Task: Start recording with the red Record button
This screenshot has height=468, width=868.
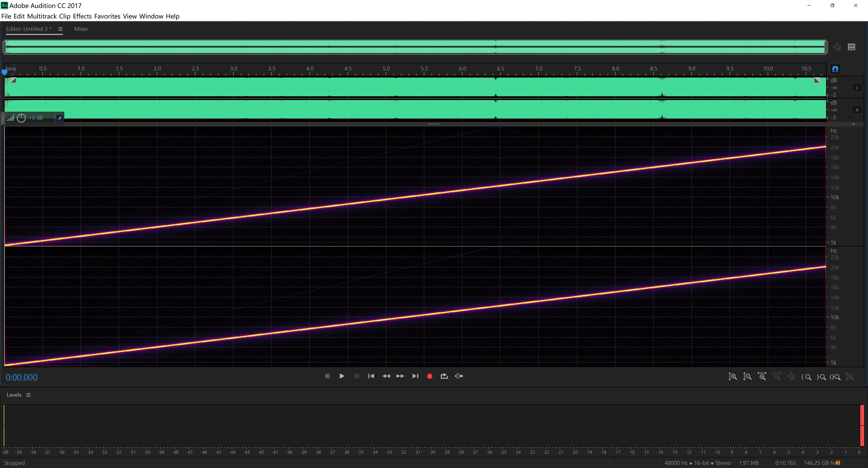Action: coord(430,376)
